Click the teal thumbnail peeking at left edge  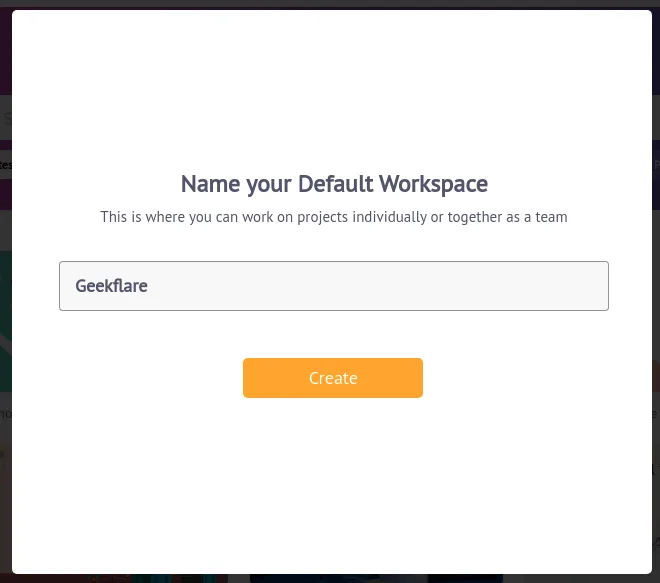point(5,321)
